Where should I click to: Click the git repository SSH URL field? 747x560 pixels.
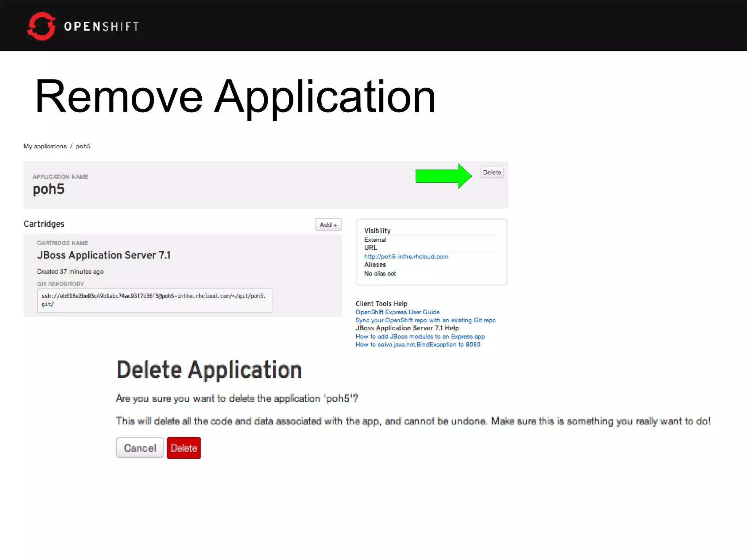click(155, 300)
